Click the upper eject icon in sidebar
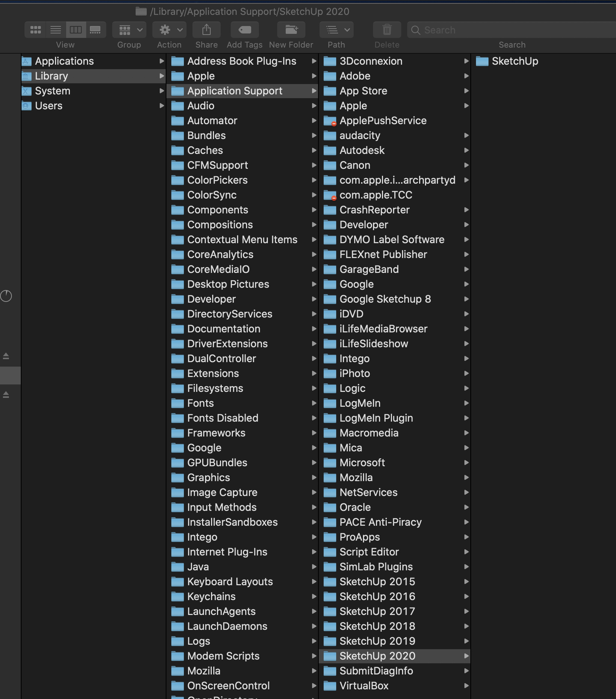Viewport: 616px width, 699px height. [6, 356]
